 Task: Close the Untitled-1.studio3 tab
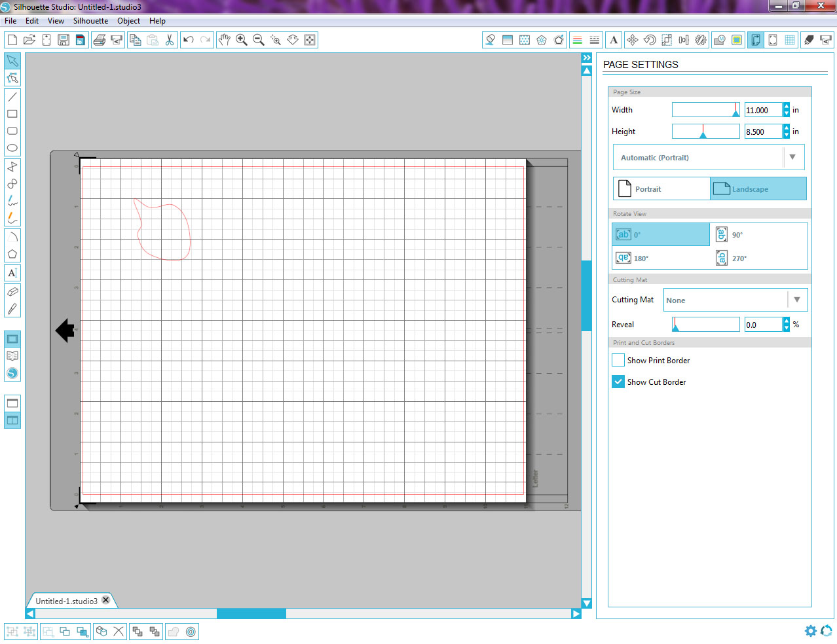tap(106, 600)
